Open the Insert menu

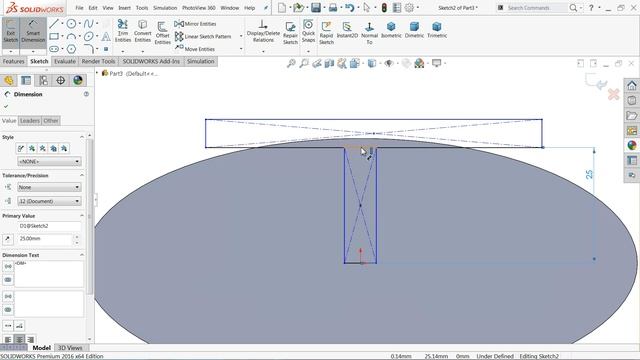(124, 8)
